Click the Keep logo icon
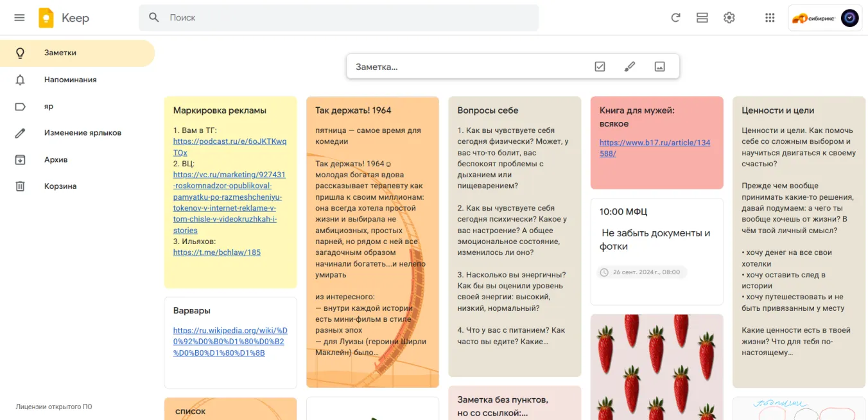Image resolution: width=868 pixels, height=420 pixels. point(46,18)
